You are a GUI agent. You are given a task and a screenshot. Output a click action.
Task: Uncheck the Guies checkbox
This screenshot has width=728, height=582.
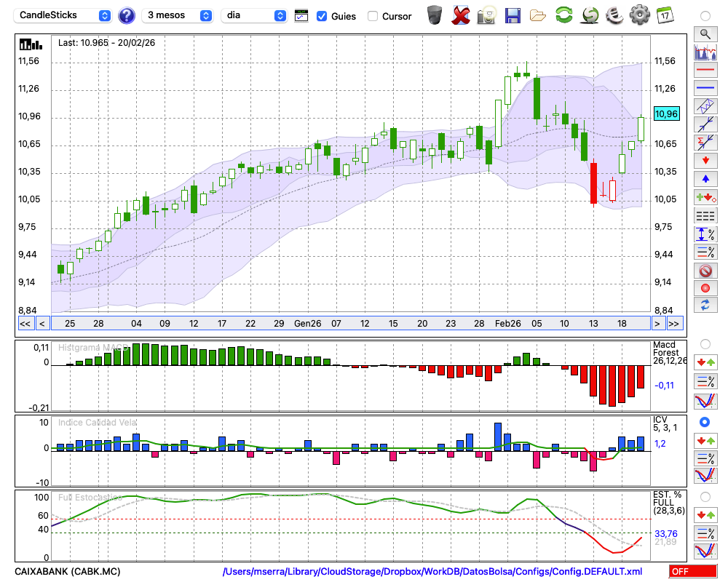tap(321, 16)
